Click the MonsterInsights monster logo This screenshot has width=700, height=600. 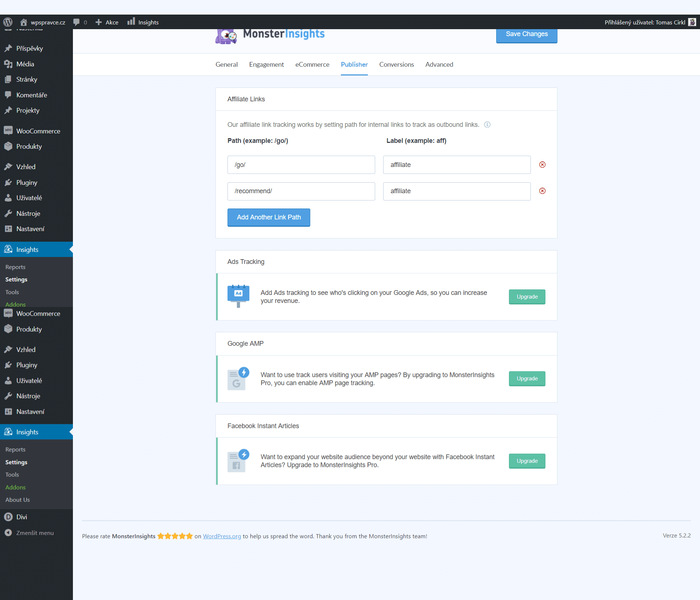click(226, 36)
